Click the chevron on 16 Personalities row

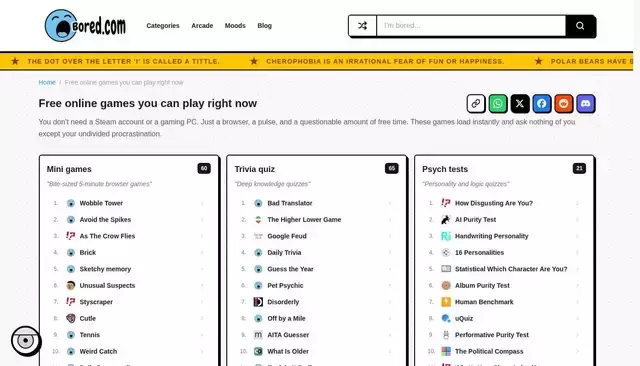tap(577, 253)
